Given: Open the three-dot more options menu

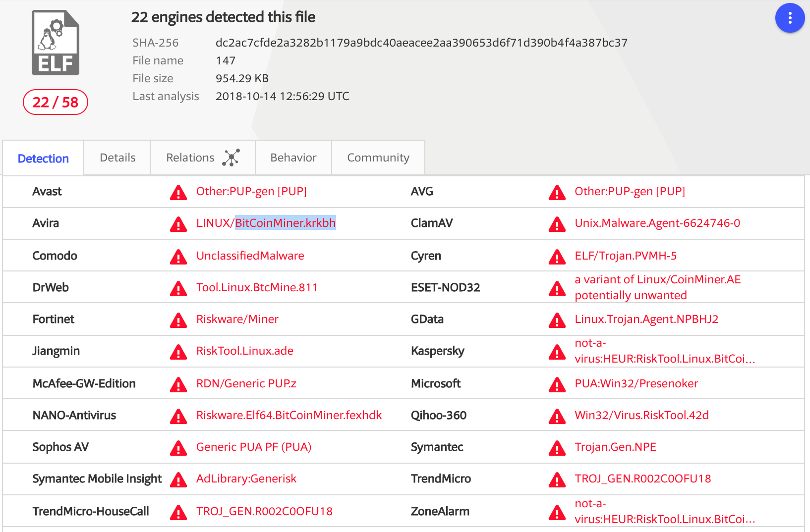Looking at the screenshot, I should click(x=790, y=18).
